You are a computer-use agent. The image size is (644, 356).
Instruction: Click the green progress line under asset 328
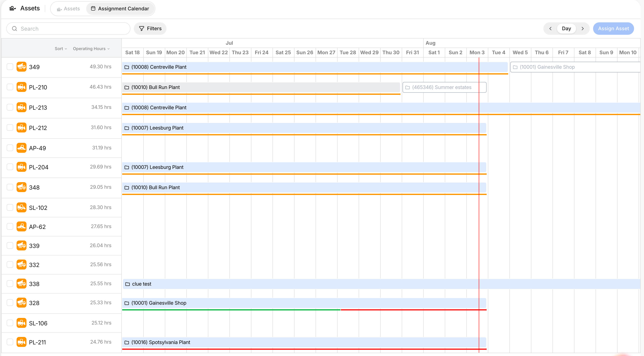(x=231, y=310)
